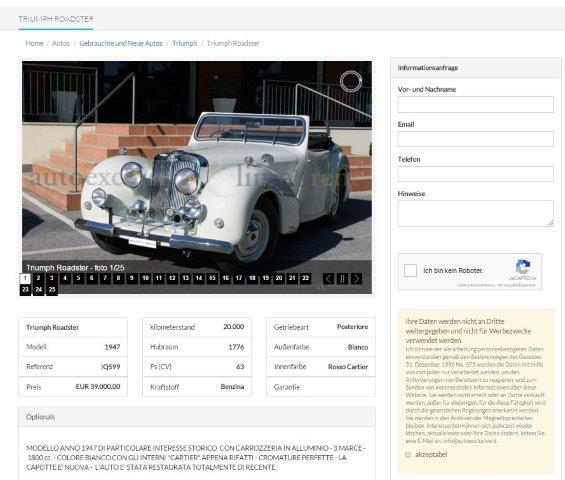View photo 7 of the Roadster
565x480 pixels.
[x=105, y=278]
